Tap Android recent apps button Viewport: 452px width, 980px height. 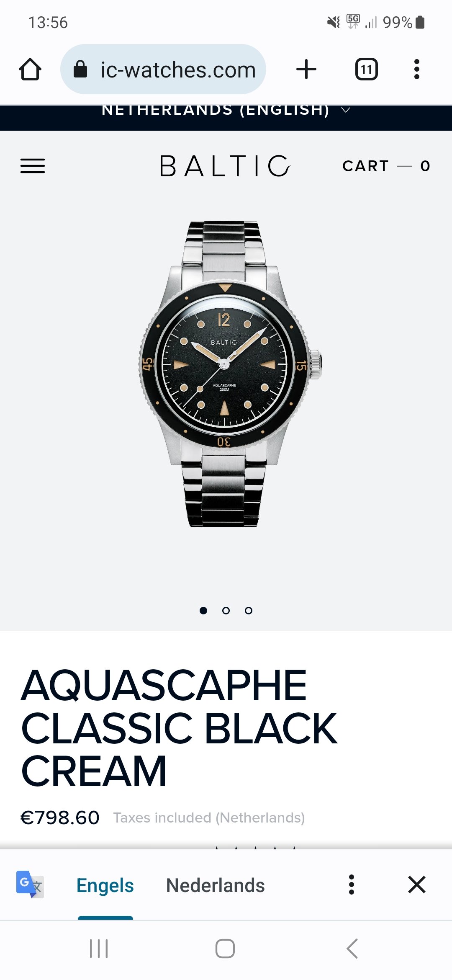[99, 949]
